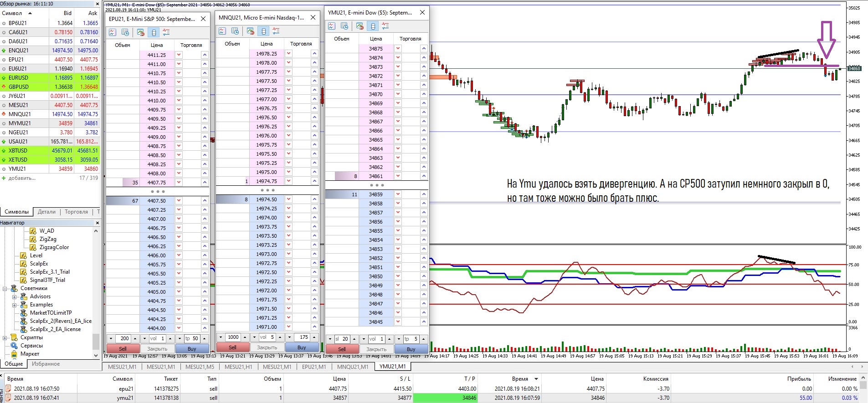
Task: Collapse the Советники tree node
Action: click(x=5, y=288)
